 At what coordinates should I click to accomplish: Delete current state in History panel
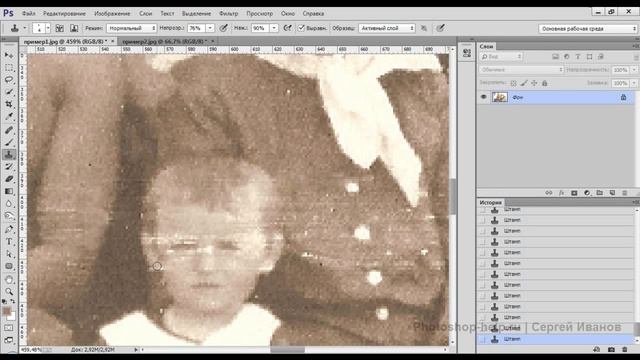click(625, 350)
